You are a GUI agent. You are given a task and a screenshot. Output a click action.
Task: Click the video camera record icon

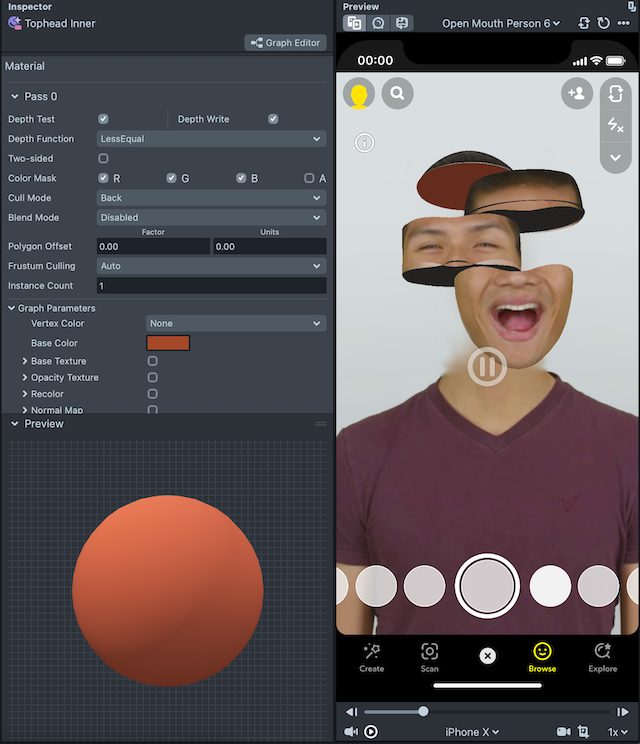pos(563,732)
